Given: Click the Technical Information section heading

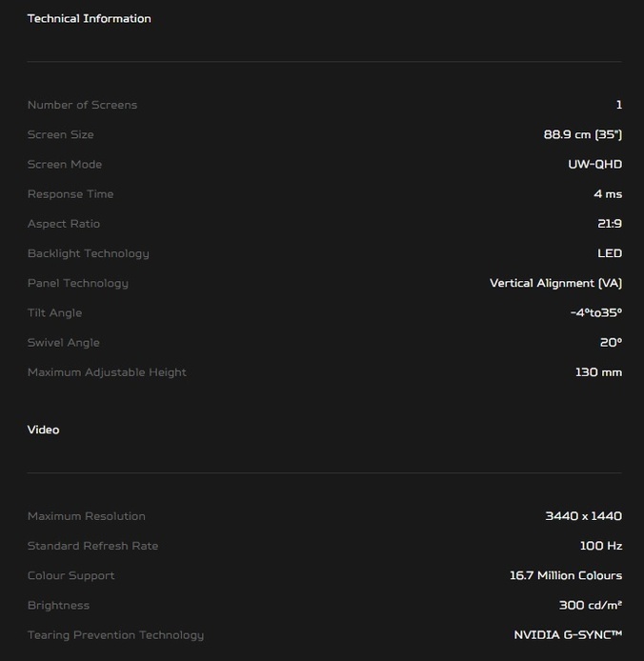Looking at the screenshot, I should point(89,18).
